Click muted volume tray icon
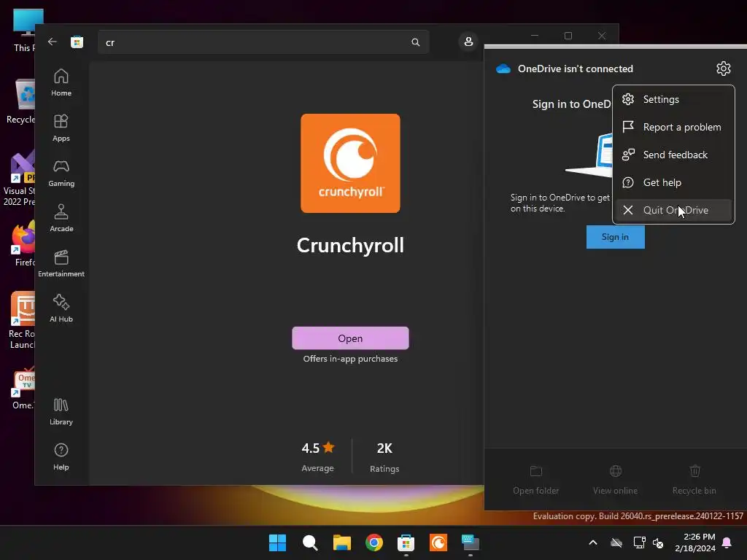Screen dimensions: 747x560 tap(658, 542)
